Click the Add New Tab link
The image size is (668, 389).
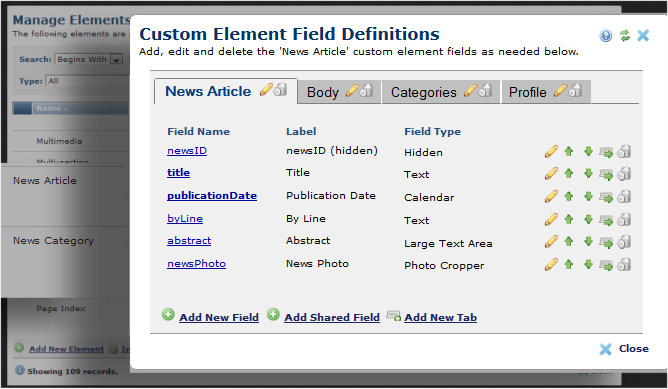[x=441, y=317]
